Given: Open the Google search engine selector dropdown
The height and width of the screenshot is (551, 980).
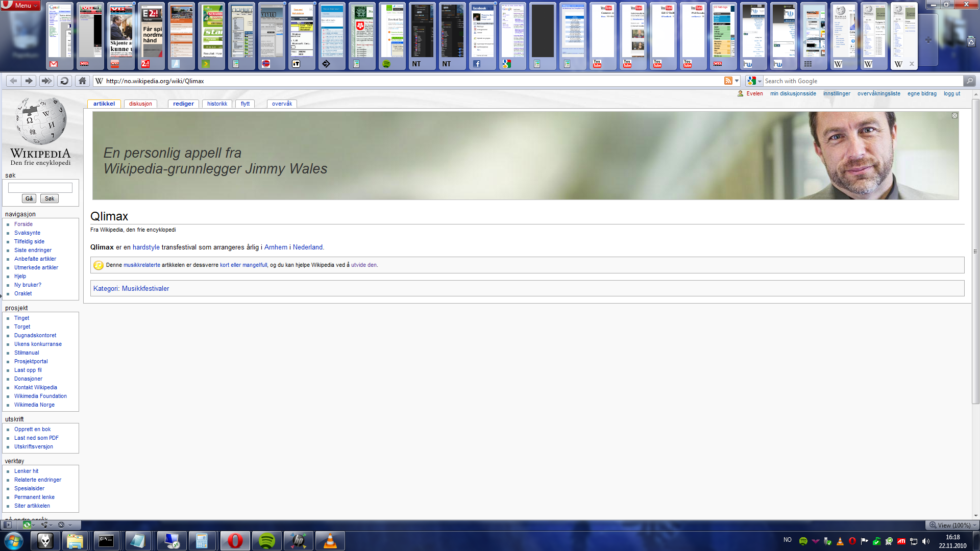Looking at the screenshot, I should click(x=754, y=81).
